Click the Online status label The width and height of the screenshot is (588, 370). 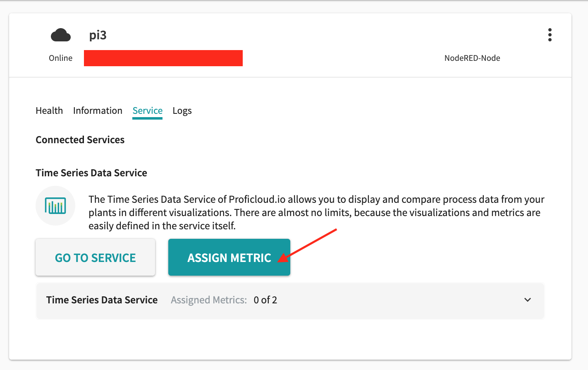click(61, 58)
